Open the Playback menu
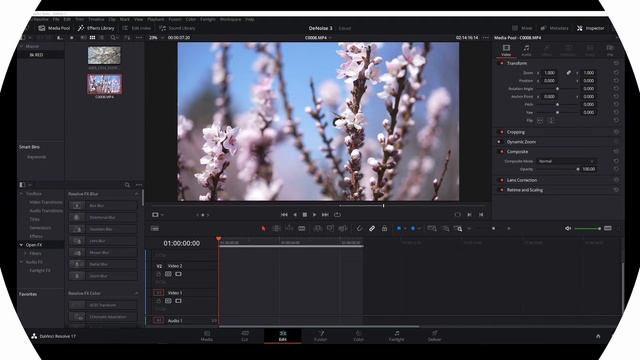Screen dimensions: 640x360 tap(156, 19)
